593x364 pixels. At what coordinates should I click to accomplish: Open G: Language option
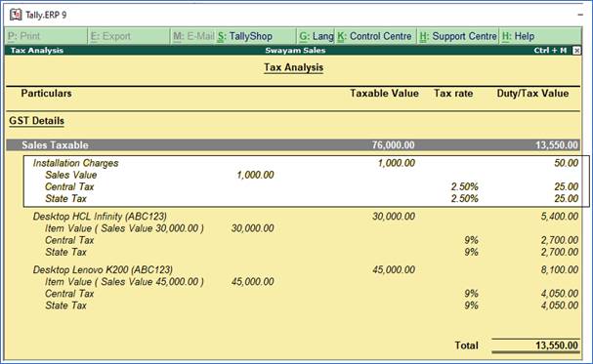click(317, 36)
